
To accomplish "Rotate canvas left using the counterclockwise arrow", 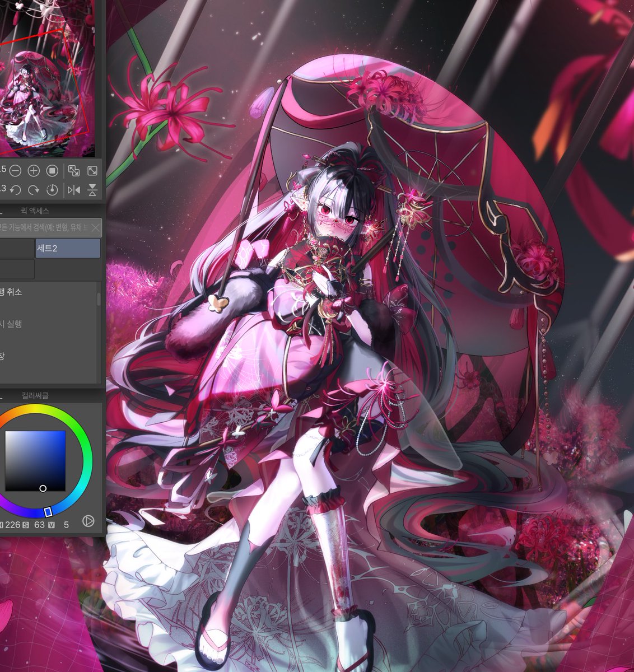I will tap(15, 190).
